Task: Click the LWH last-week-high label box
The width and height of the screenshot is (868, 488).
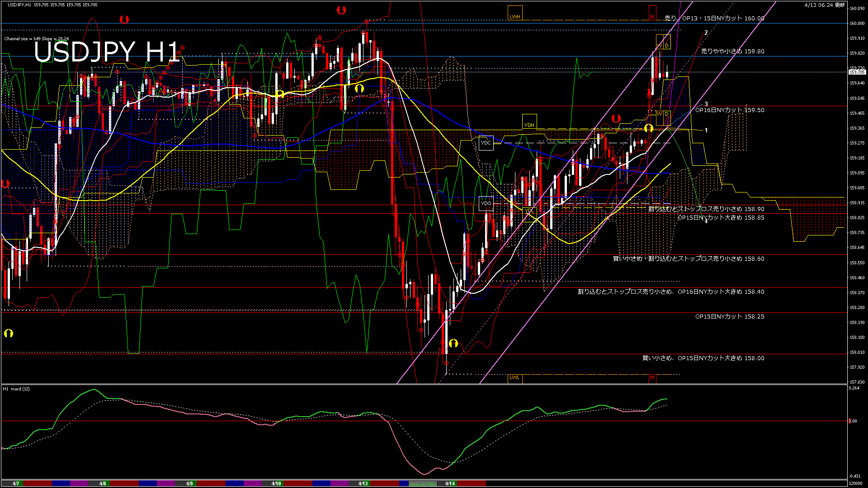Action: 515,14
